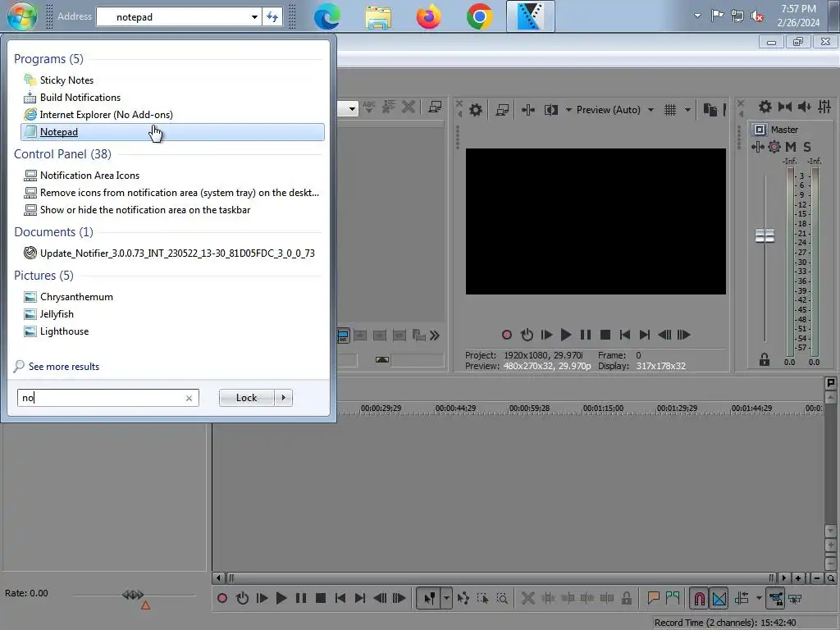Click Play in video preview transport

[566, 335]
